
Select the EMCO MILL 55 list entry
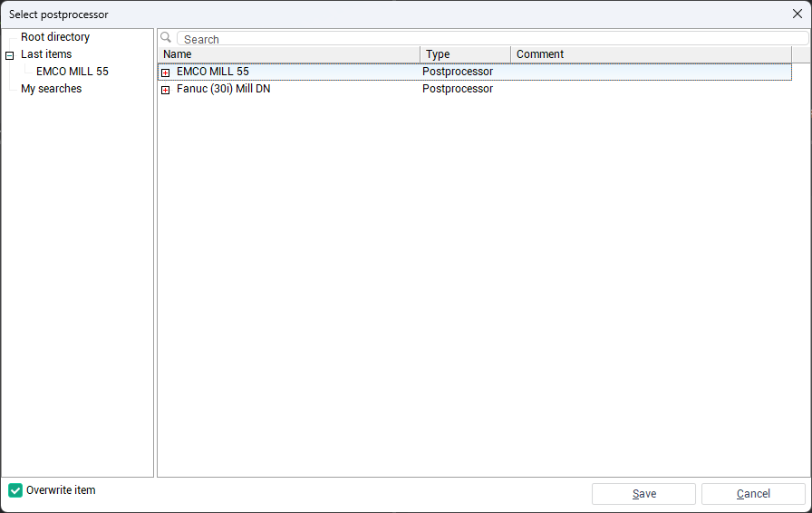(x=213, y=72)
